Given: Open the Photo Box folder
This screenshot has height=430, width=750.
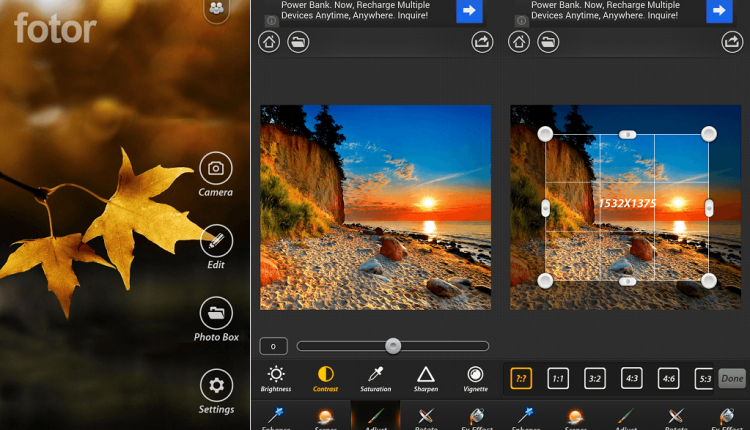Looking at the screenshot, I should (216, 313).
